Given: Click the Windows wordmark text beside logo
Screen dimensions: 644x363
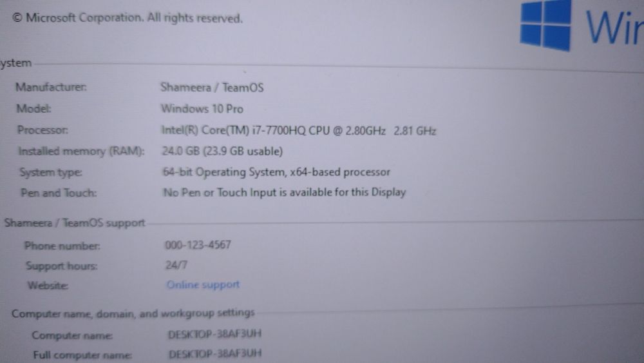Looking at the screenshot, I should [614, 28].
